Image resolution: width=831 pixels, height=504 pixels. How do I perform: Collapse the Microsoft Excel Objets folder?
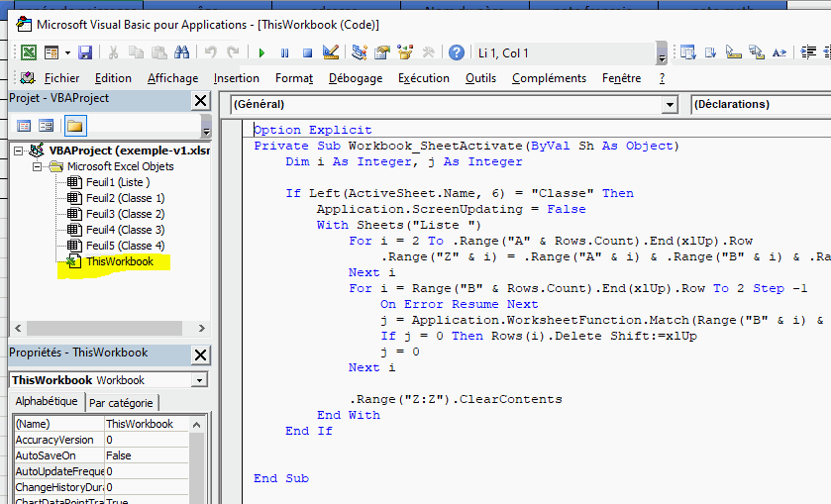(x=39, y=166)
